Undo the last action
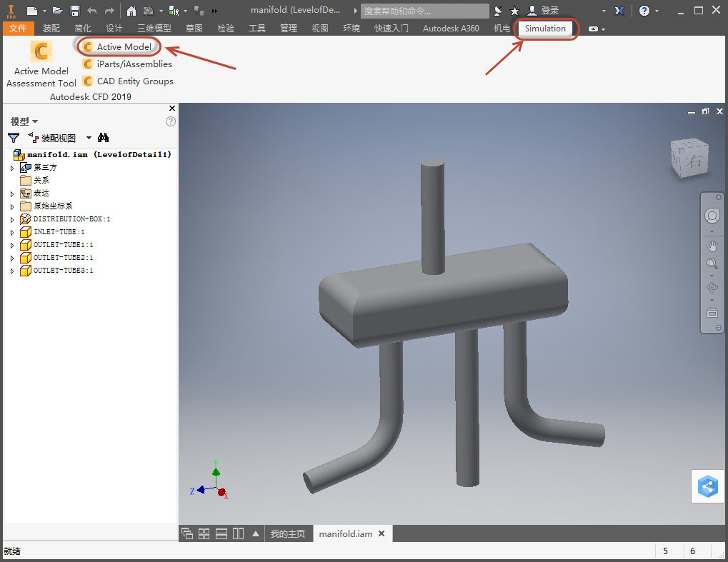The width and height of the screenshot is (728, 562). tap(92, 11)
